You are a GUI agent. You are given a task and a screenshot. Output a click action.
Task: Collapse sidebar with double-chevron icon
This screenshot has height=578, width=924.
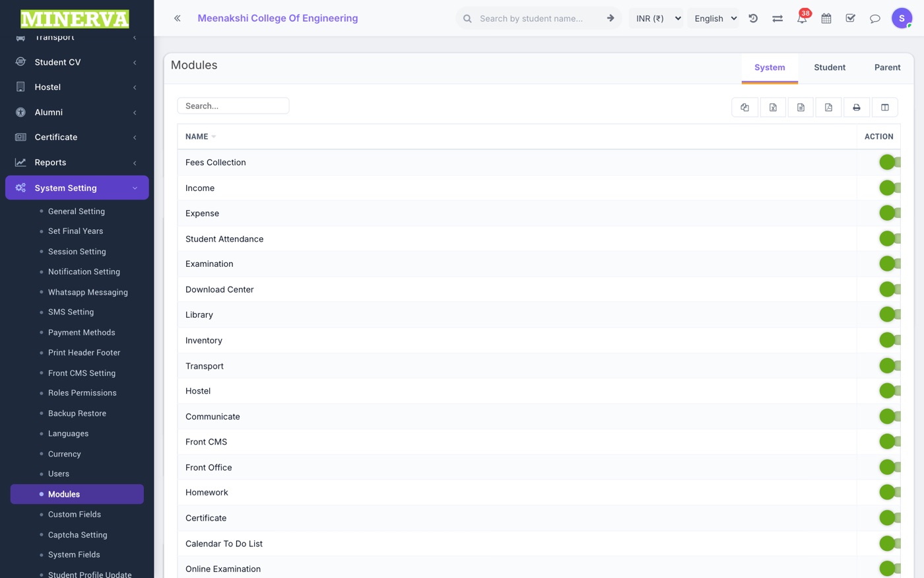(x=177, y=18)
